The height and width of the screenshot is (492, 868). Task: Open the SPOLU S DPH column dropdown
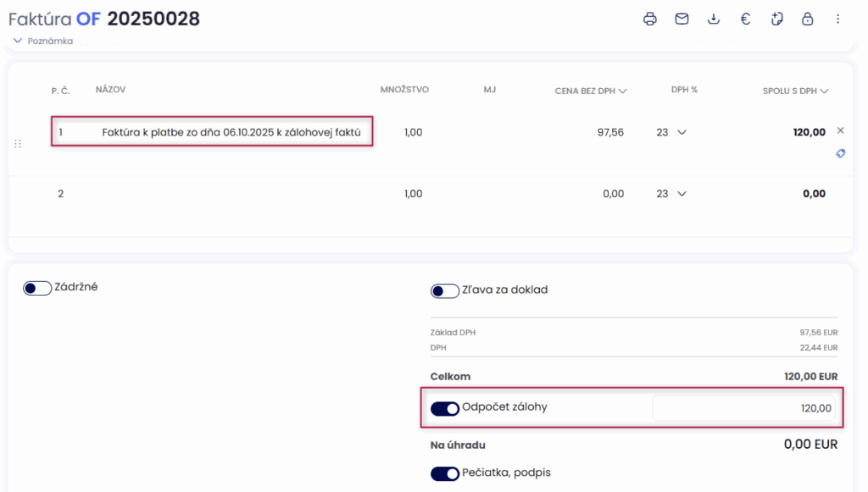(824, 91)
